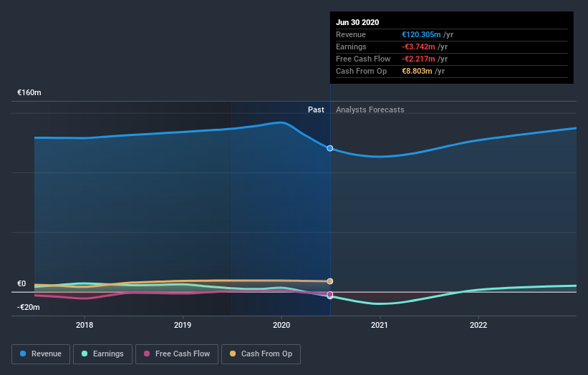Viewport: 588px width, 375px height.
Task: Click the 2019 x-axis label
Action: pyautogui.click(x=183, y=325)
